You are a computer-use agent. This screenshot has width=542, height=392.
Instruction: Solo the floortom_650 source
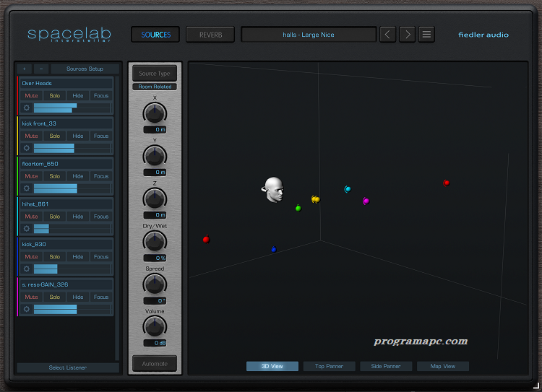(55, 176)
